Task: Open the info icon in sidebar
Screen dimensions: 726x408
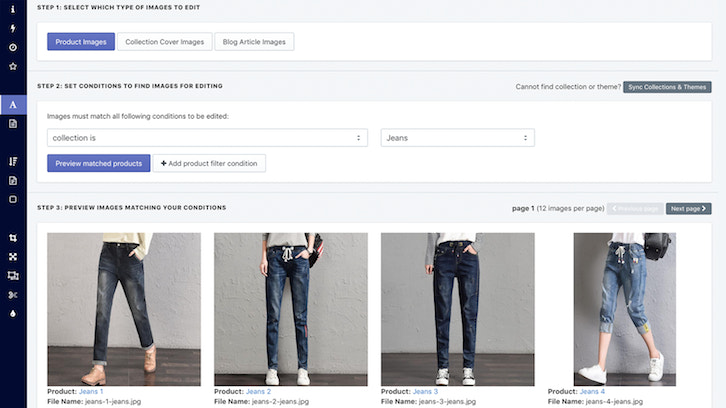Action: 13,9
